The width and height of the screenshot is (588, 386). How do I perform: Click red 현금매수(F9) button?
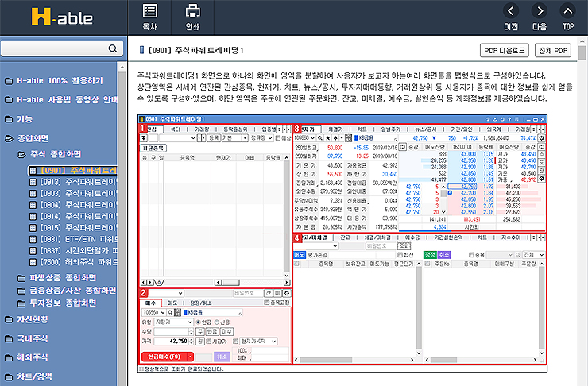(x=164, y=357)
